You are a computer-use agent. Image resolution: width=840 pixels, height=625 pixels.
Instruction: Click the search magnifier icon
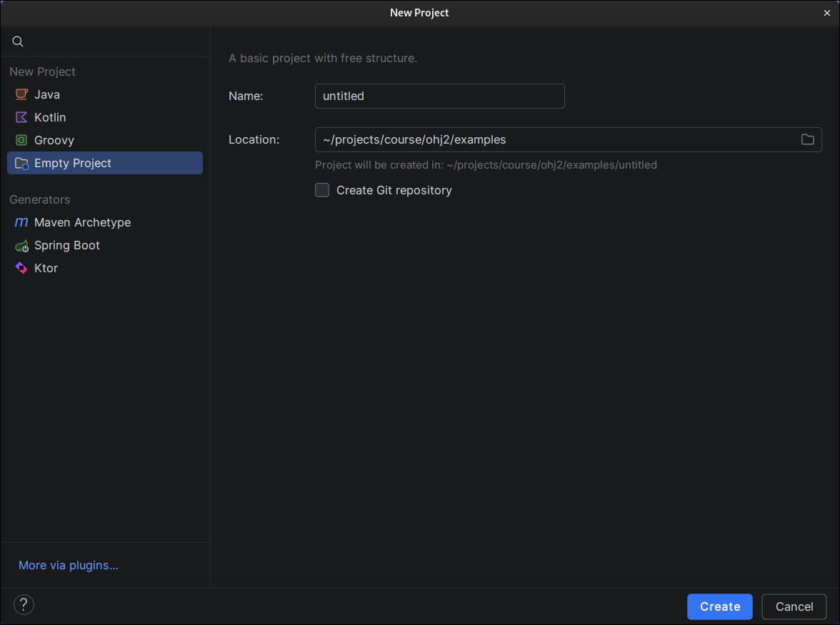point(19,42)
